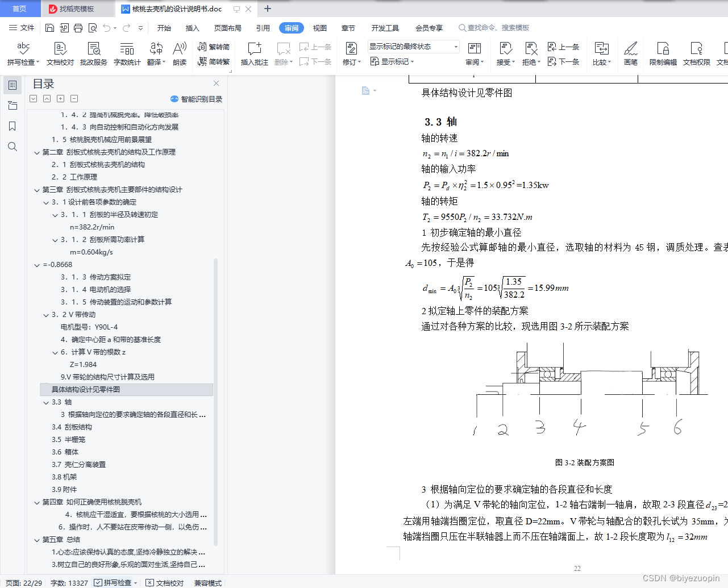Viewport: 728px width, 588px height.
Task: Jump to outline item 3.6 箱体
Action: tap(65, 452)
